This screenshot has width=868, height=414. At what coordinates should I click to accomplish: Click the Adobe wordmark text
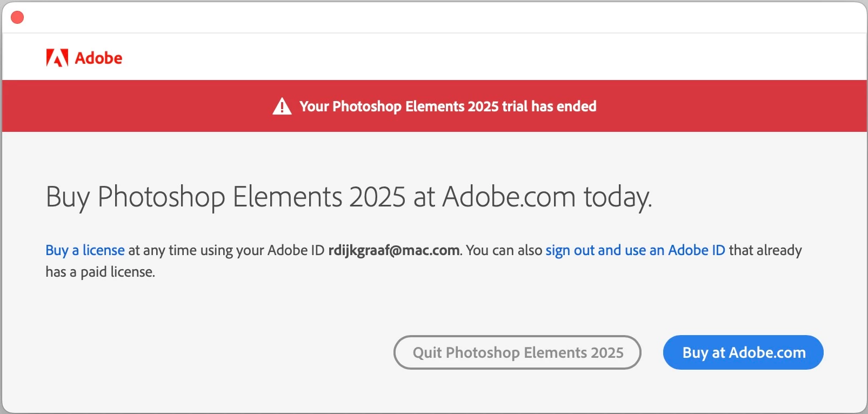pyautogui.click(x=98, y=58)
